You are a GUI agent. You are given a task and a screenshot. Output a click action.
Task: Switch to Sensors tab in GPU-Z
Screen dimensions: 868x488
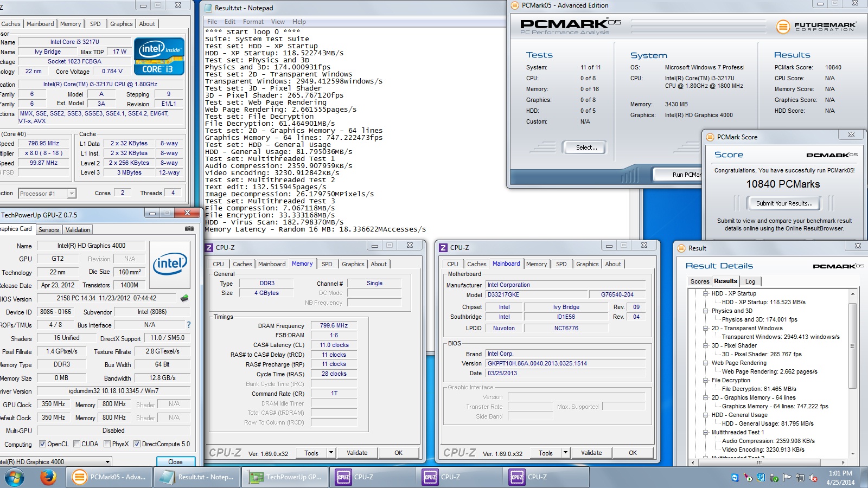[x=48, y=230]
